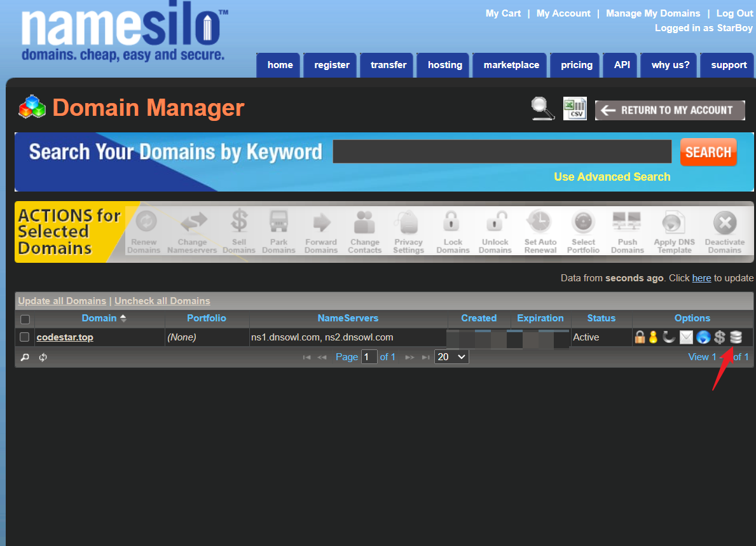This screenshot has width=756, height=546.
Task: Sort the table by the Domain column arrow
Action: [x=123, y=318]
